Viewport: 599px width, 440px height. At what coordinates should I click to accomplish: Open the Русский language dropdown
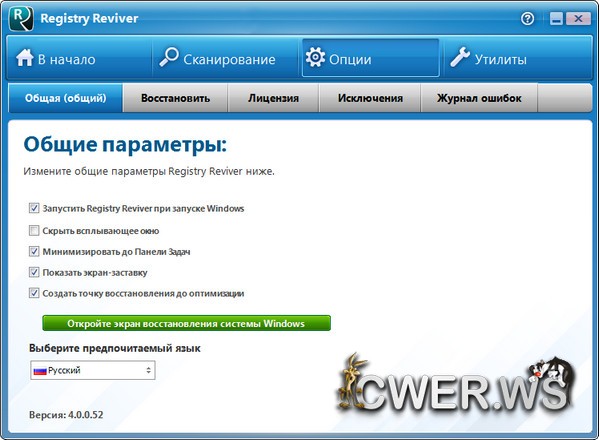point(92,370)
